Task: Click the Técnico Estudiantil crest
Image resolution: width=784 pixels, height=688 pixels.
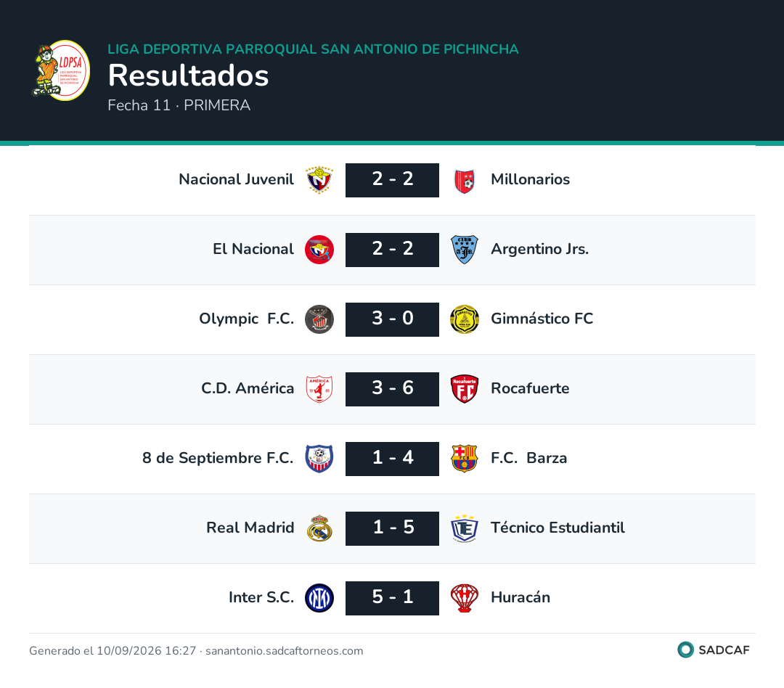Action: (x=465, y=528)
